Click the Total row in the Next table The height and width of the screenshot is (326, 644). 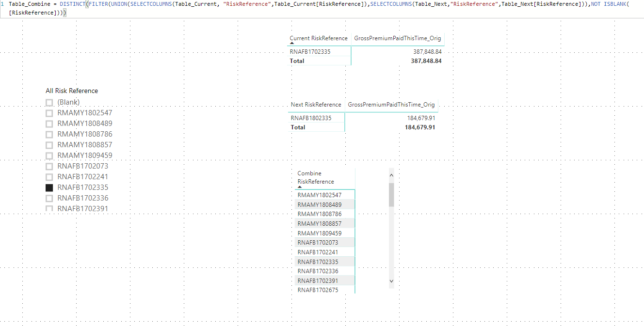point(363,127)
